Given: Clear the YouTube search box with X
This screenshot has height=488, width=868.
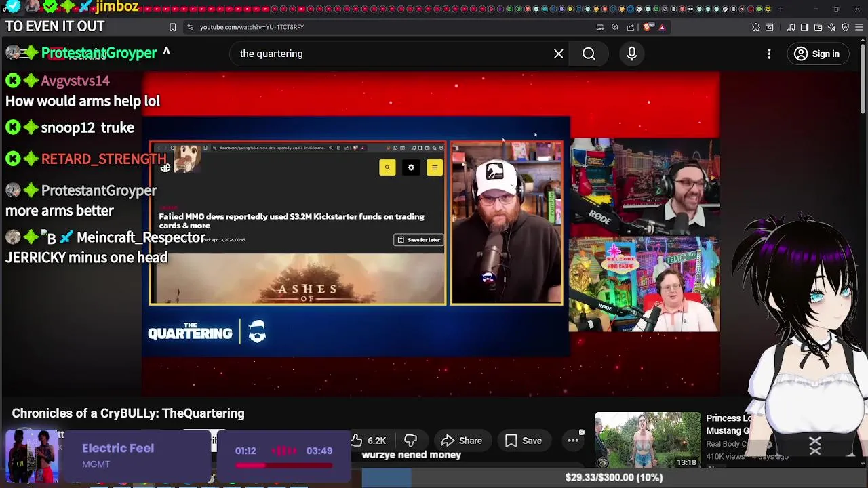Looking at the screenshot, I should pos(558,54).
